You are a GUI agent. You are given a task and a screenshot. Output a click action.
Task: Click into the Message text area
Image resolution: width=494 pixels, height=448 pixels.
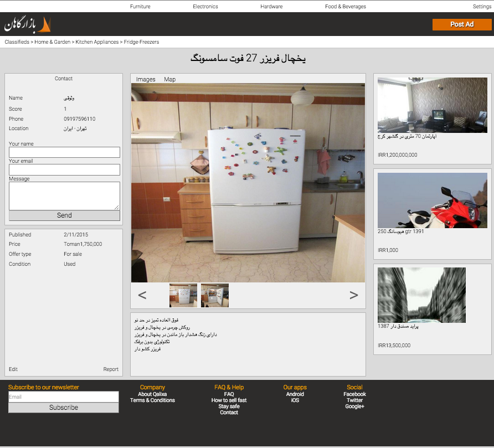coord(64,195)
